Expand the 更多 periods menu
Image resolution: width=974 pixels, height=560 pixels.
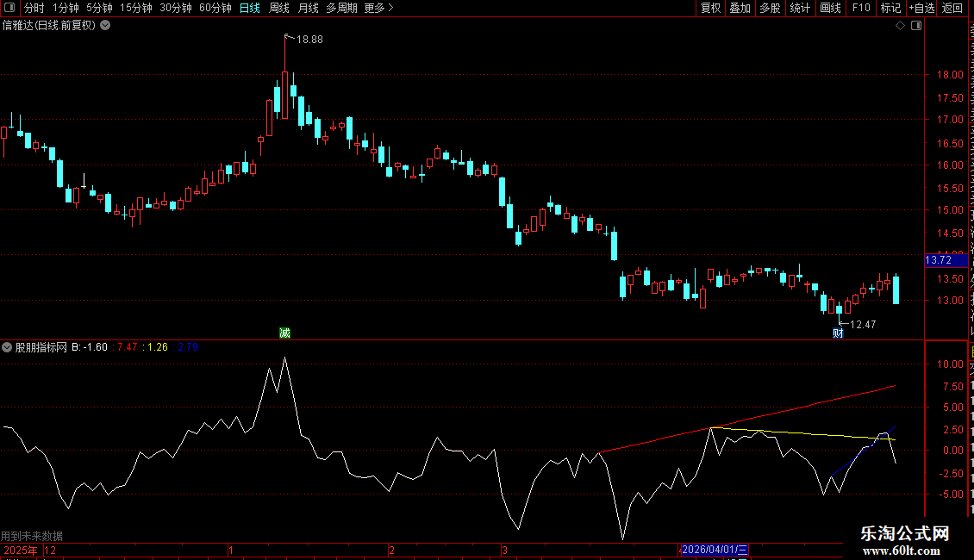point(378,8)
